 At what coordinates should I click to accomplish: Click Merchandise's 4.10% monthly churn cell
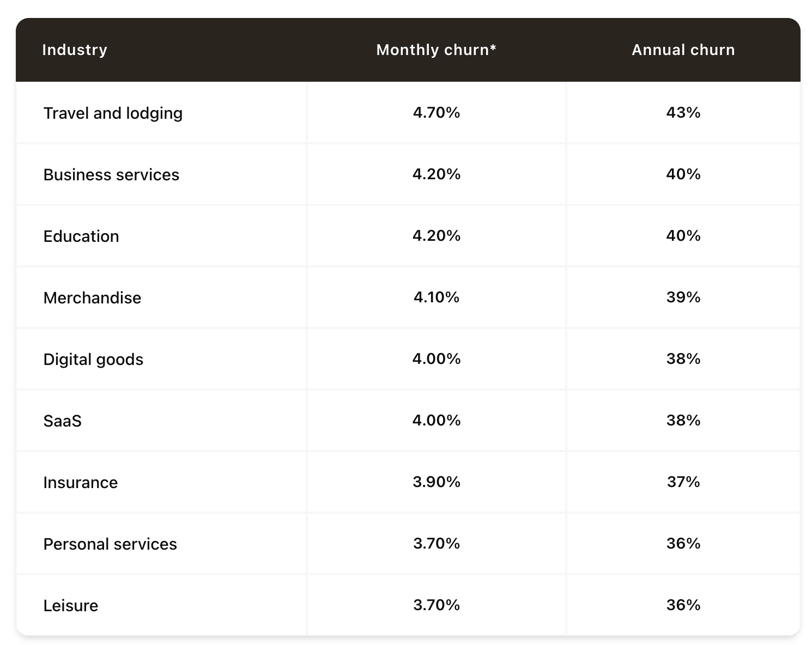437,297
